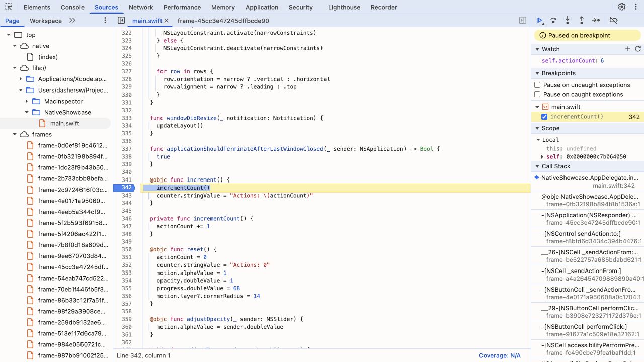Collapse the Breakpoints section
Viewport: 644px width, 362px height.
(537, 73)
